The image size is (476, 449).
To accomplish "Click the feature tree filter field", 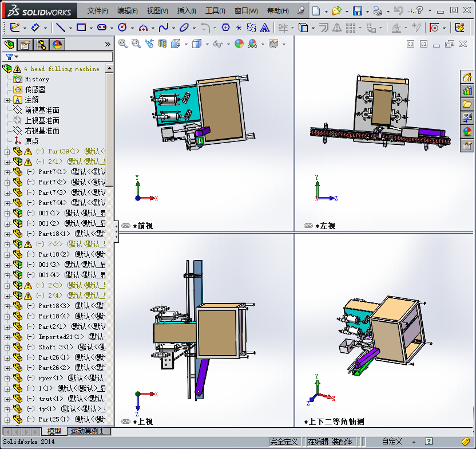I will tap(57, 57).
